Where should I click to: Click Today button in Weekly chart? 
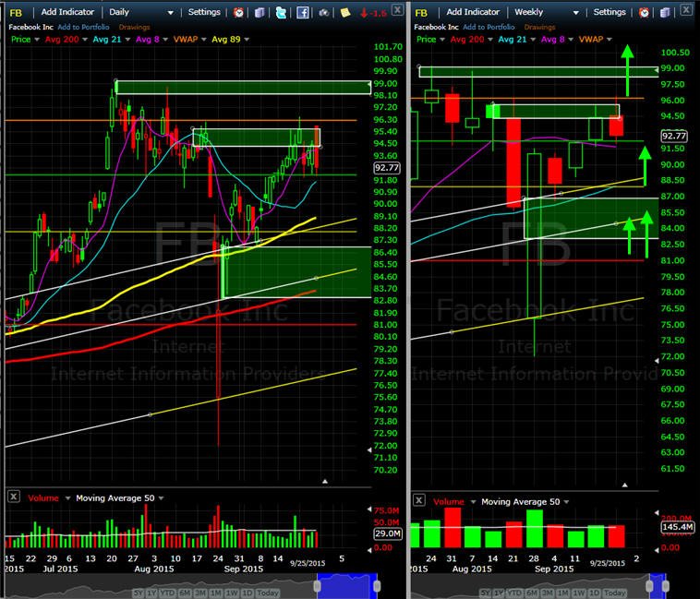pos(614,593)
